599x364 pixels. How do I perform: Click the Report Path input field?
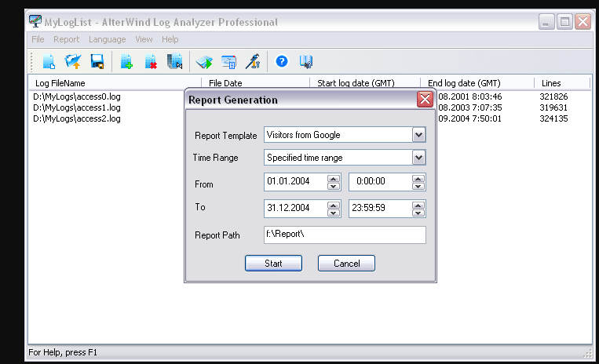click(345, 235)
